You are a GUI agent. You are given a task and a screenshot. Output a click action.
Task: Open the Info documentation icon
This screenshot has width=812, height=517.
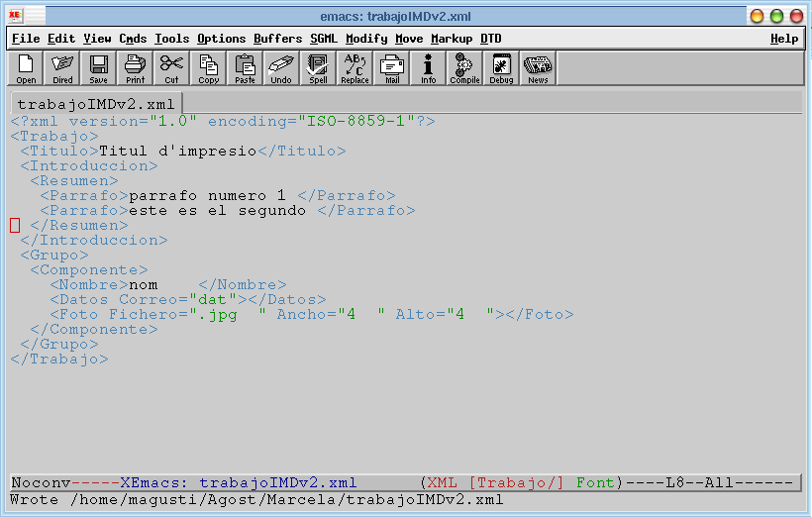(x=428, y=68)
